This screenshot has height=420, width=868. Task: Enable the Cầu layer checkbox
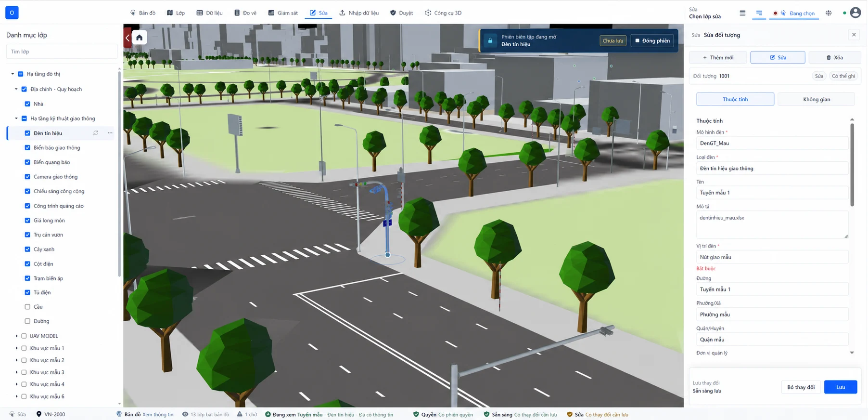(27, 307)
